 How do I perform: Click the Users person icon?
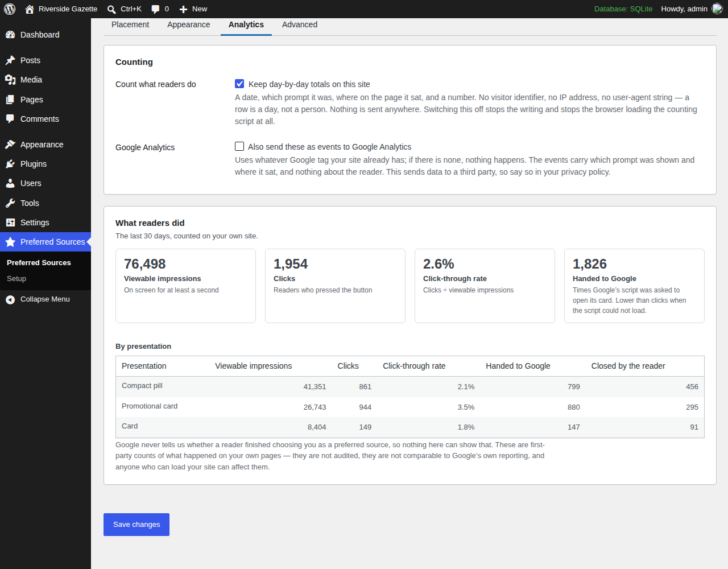tap(10, 183)
